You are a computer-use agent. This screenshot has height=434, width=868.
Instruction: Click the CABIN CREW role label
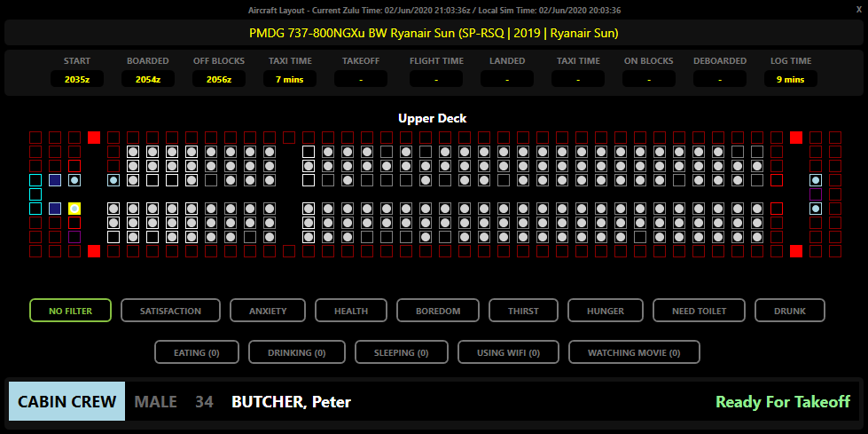67,401
